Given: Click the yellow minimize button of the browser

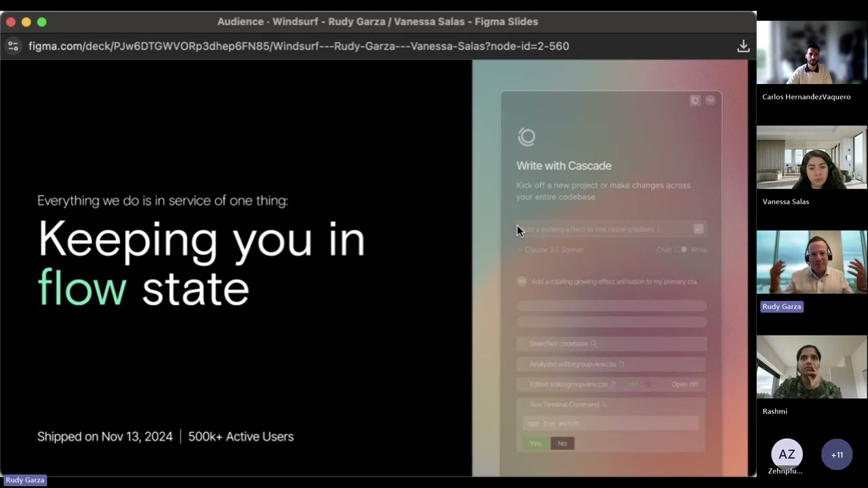Looking at the screenshot, I should [26, 22].
